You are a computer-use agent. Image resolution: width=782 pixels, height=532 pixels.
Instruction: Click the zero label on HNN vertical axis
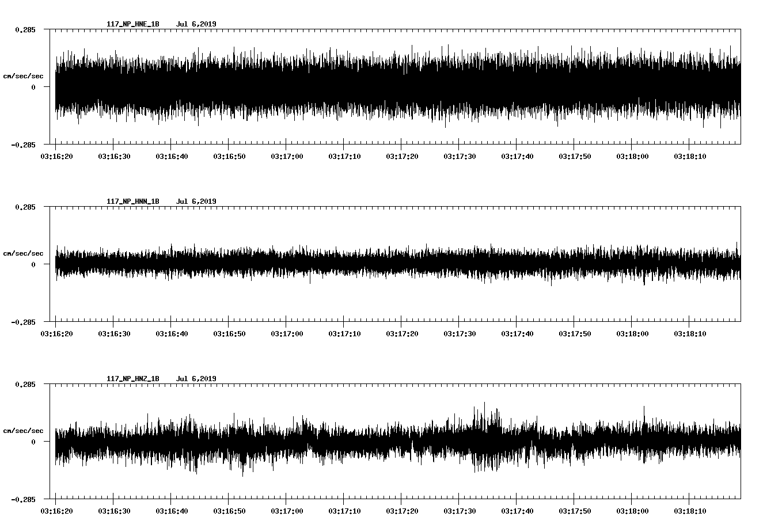click(x=33, y=265)
